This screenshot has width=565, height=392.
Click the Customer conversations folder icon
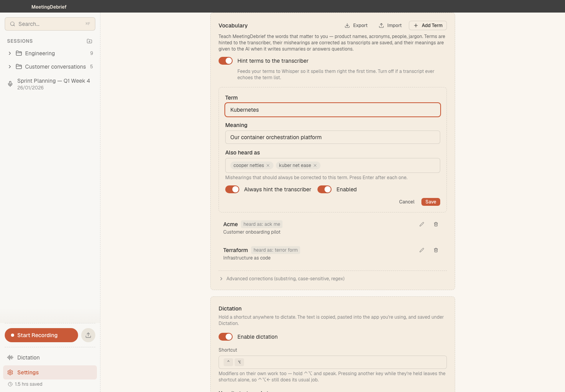tap(19, 67)
